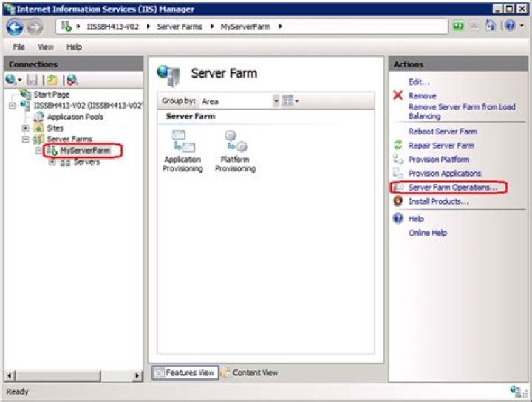Click the Repair Server Farm green icon

click(398, 146)
